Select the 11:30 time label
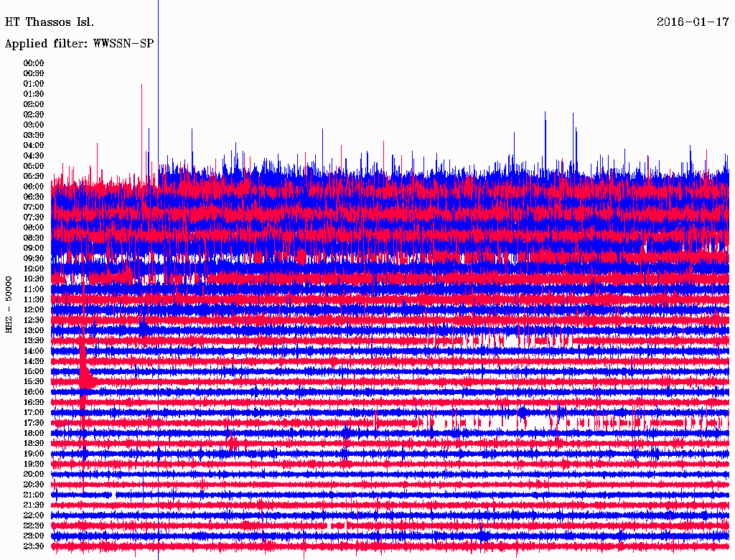Image resolution: width=735 pixels, height=560 pixels. pos(34,299)
